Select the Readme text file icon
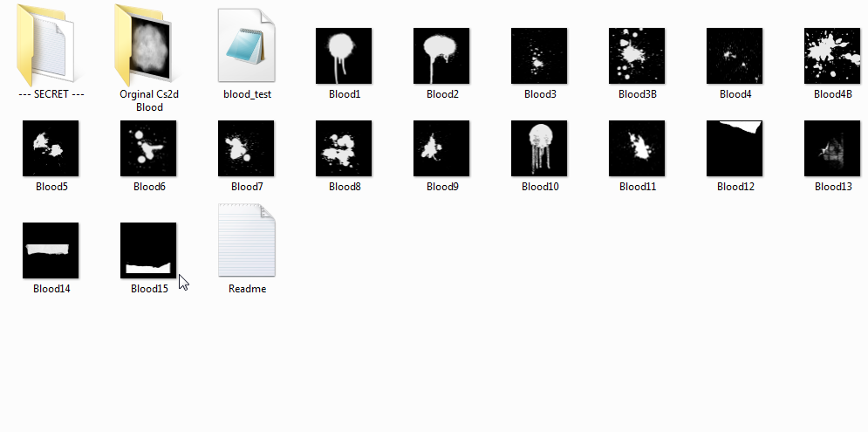This screenshot has height=432, width=868. pos(246,239)
